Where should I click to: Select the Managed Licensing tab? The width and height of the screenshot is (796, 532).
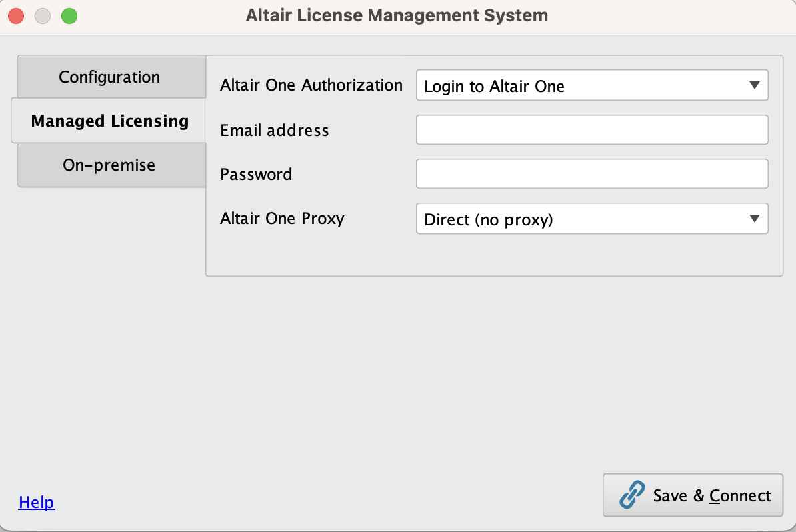point(109,121)
